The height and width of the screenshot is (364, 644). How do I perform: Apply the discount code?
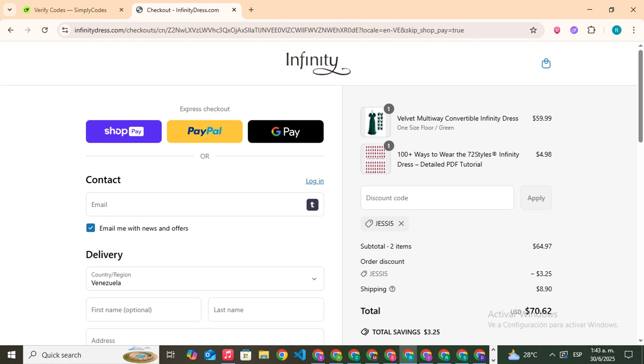pyautogui.click(x=536, y=198)
